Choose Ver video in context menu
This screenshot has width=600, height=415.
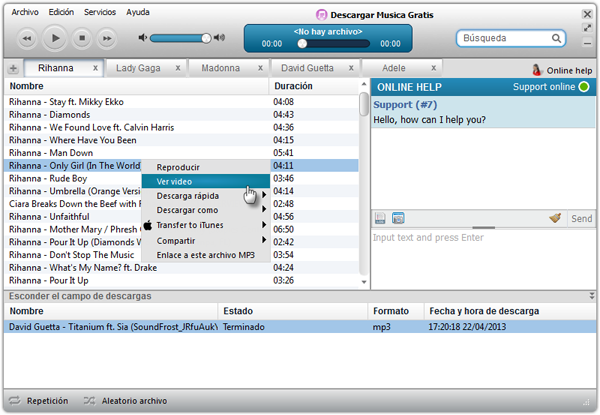(x=206, y=181)
